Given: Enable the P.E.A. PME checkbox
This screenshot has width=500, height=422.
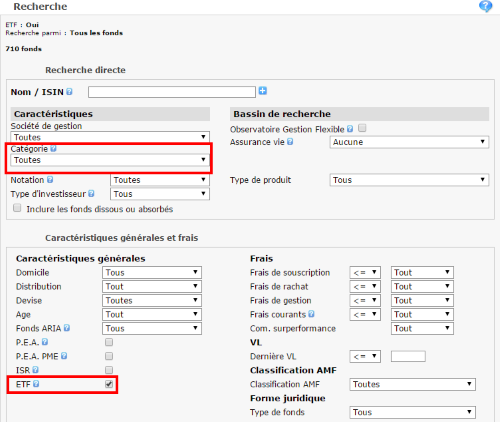Looking at the screenshot, I should (109, 356).
